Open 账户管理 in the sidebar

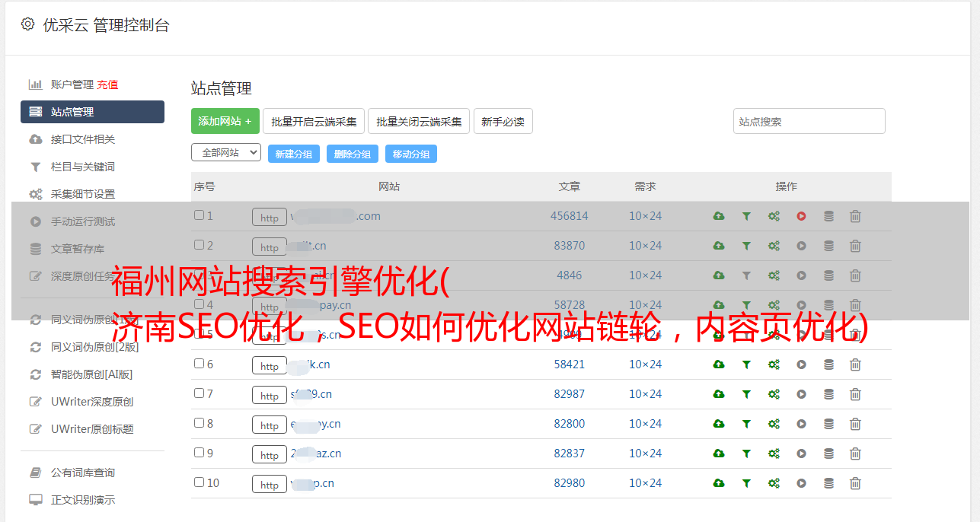point(72,84)
